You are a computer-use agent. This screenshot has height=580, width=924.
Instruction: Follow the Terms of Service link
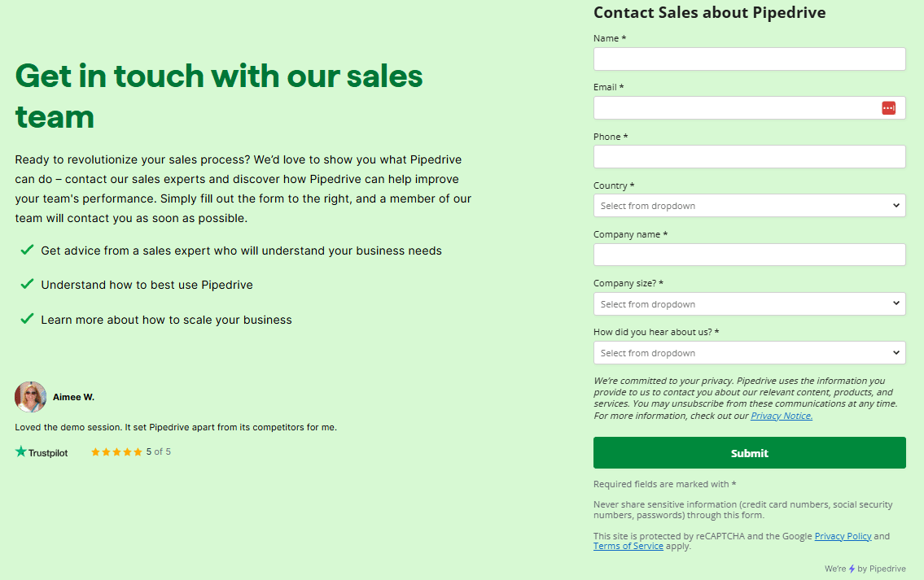(628, 546)
